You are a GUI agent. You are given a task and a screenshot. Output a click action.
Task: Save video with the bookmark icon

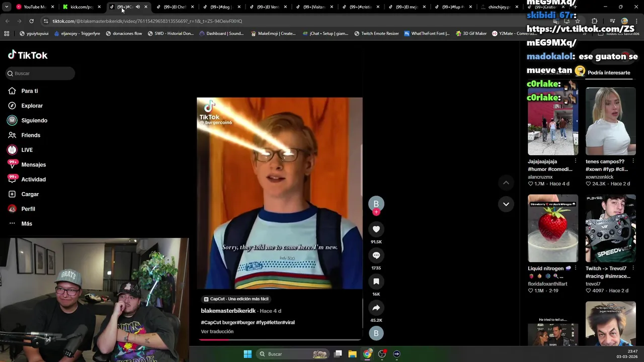pyautogui.click(x=376, y=282)
